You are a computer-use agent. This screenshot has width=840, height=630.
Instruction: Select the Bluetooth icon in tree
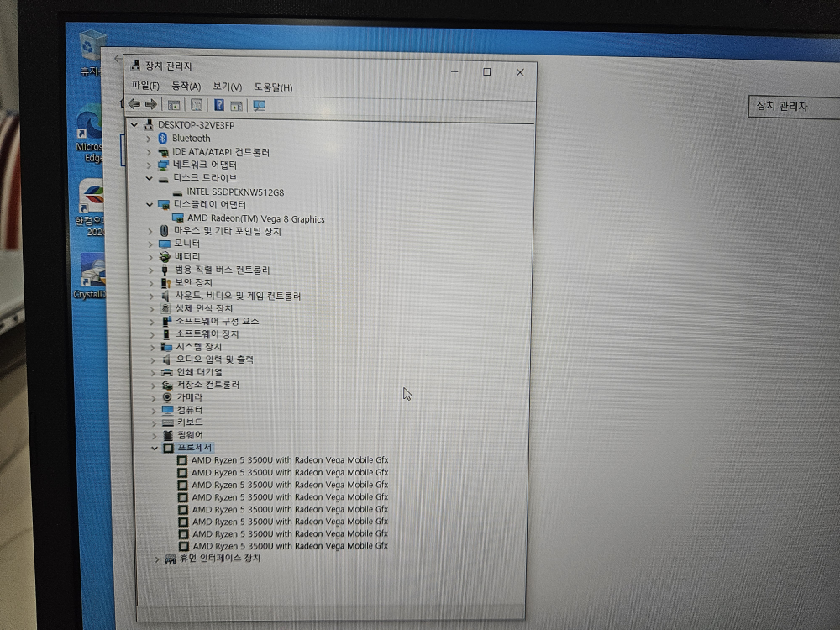coord(163,139)
